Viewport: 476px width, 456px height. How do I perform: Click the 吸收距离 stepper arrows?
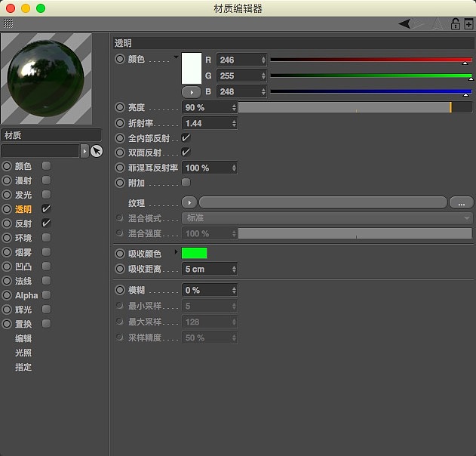tap(234, 269)
